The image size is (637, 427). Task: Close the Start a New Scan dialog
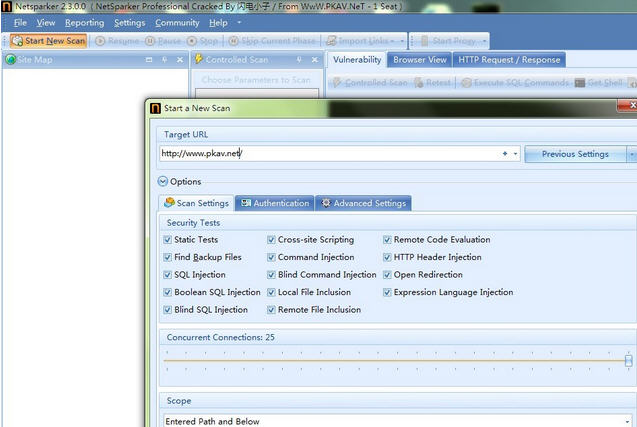pos(628,105)
